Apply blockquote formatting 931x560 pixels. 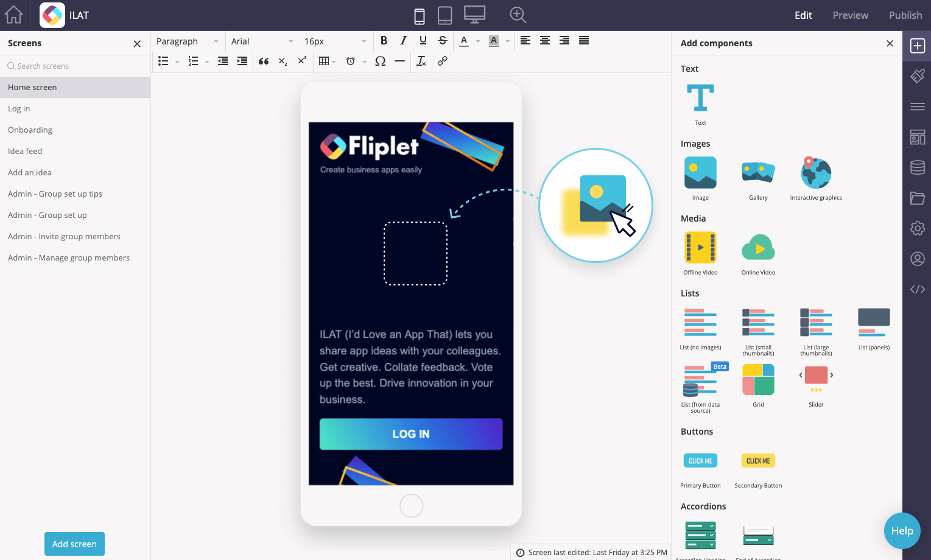click(264, 61)
